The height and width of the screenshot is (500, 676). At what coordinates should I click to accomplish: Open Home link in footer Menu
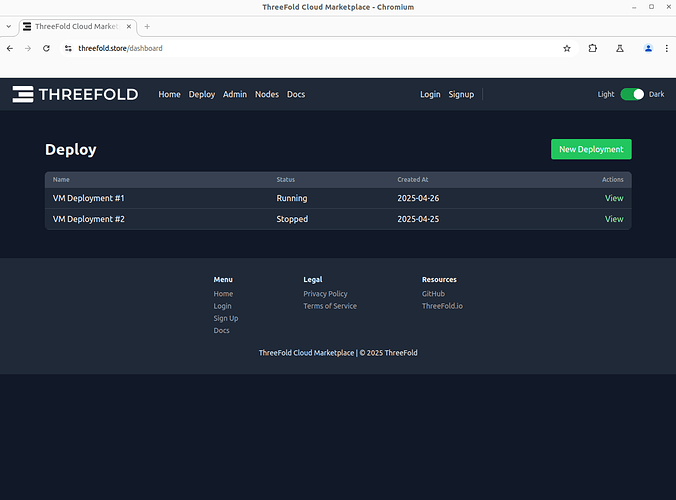click(223, 294)
